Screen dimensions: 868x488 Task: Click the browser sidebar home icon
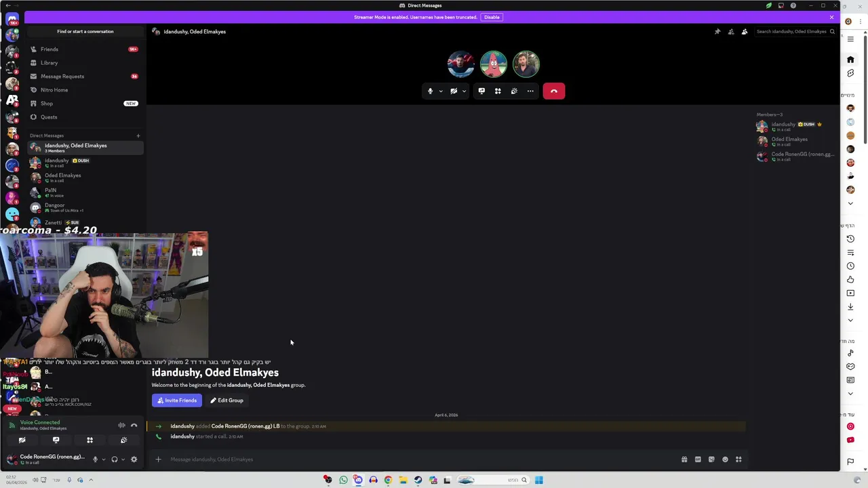pyautogui.click(x=850, y=60)
